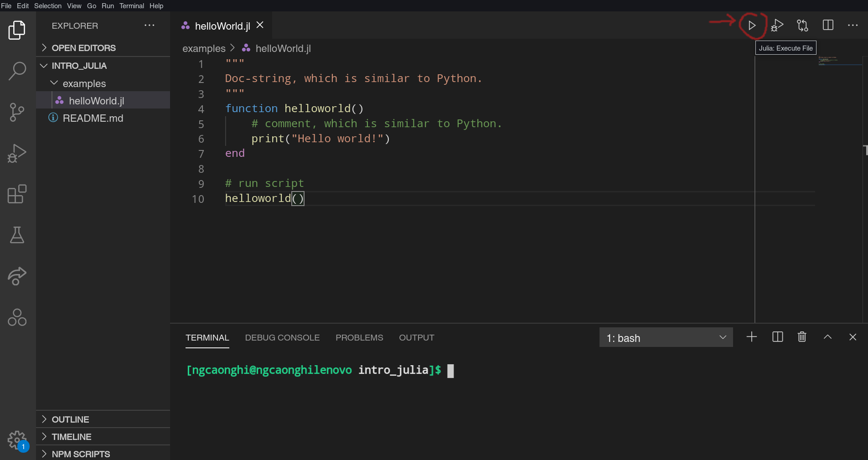This screenshot has width=868, height=460.
Task: Click the '# run script' comment
Action: (x=264, y=183)
